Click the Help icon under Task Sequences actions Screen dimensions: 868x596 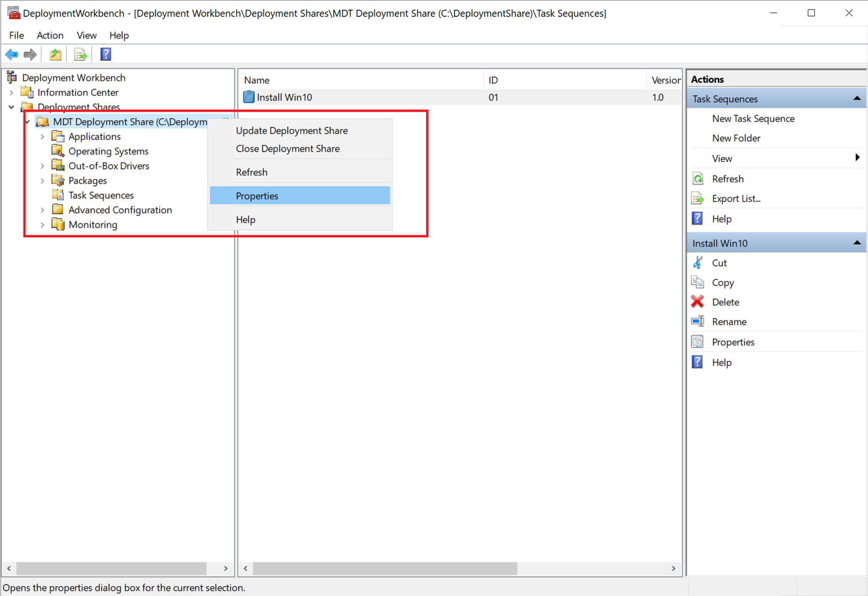697,218
